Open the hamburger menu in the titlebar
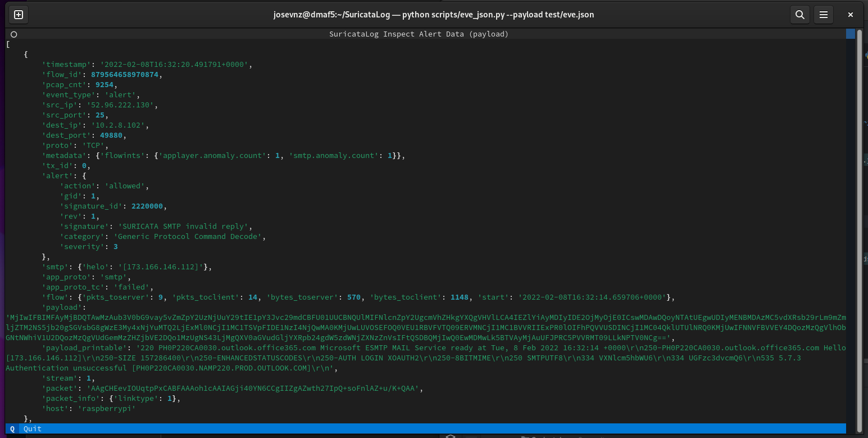 (824, 15)
